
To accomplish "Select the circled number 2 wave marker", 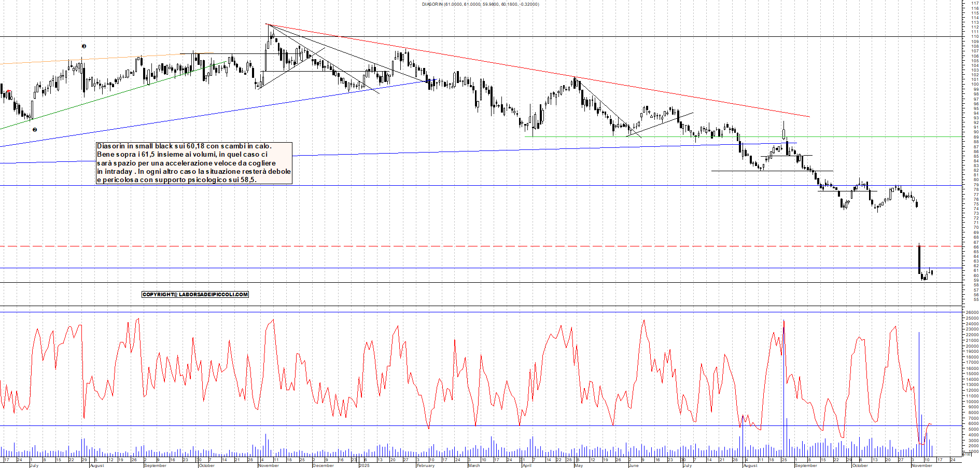I will 34,130.
